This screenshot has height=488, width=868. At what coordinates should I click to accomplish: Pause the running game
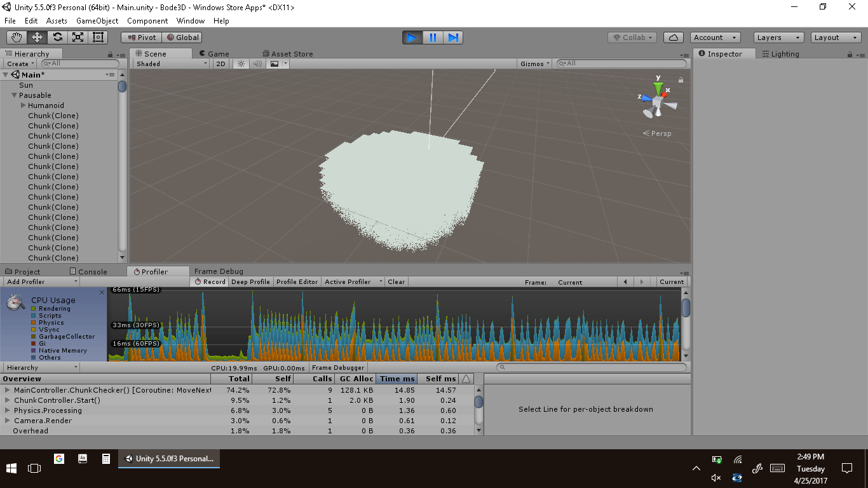433,37
